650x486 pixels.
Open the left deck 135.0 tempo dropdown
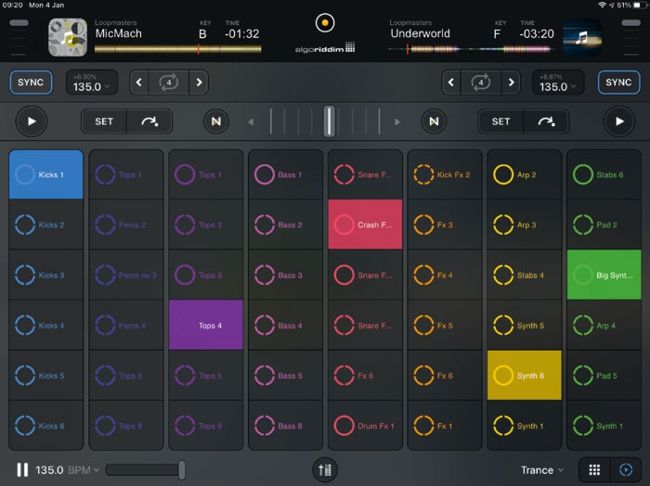tap(92, 83)
